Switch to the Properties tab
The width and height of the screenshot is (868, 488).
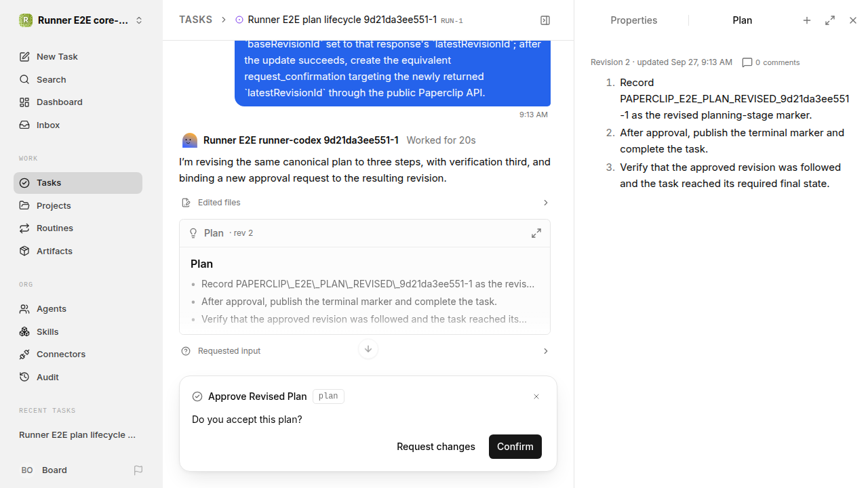click(x=634, y=20)
